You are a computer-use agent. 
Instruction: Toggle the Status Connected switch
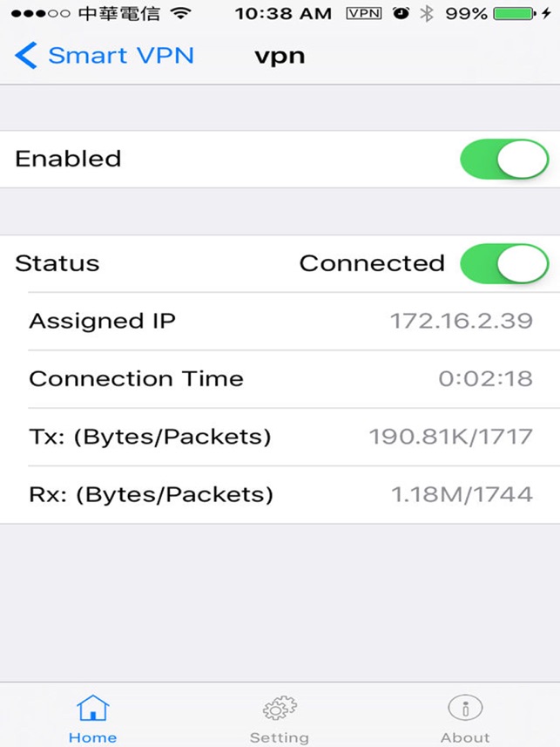(x=504, y=263)
